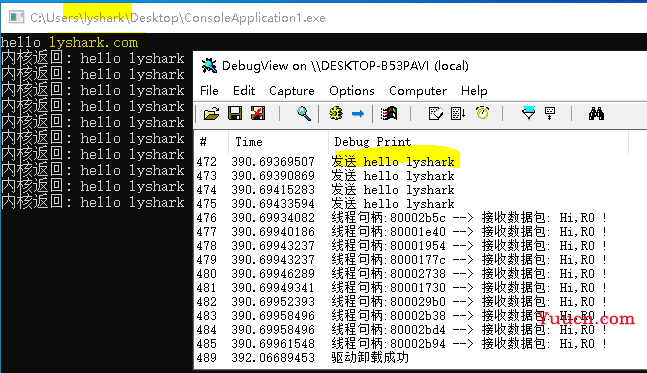The height and width of the screenshot is (373, 647).
Task: Click the Autoscroll toolbar icon
Action: (x=458, y=113)
